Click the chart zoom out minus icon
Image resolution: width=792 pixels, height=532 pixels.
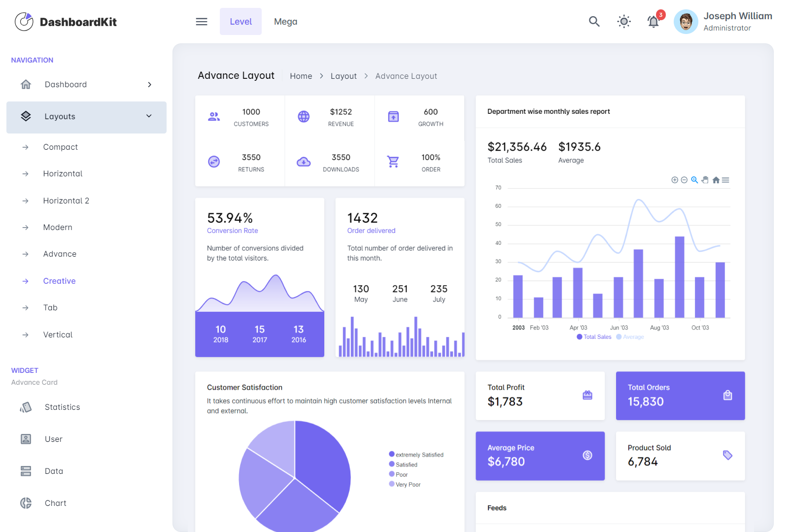(x=684, y=180)
